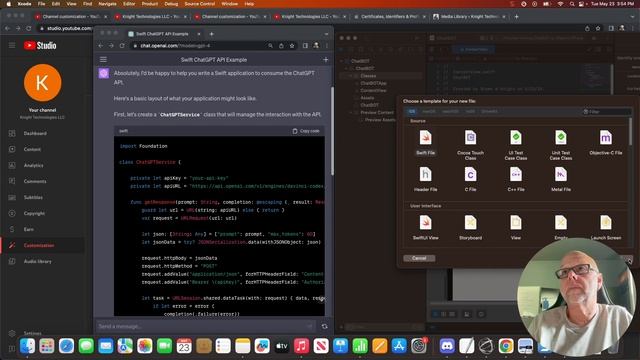The height and width of the screenshot is (360, 640).
Task: Select the Swift File template
Action: [425, 142]
